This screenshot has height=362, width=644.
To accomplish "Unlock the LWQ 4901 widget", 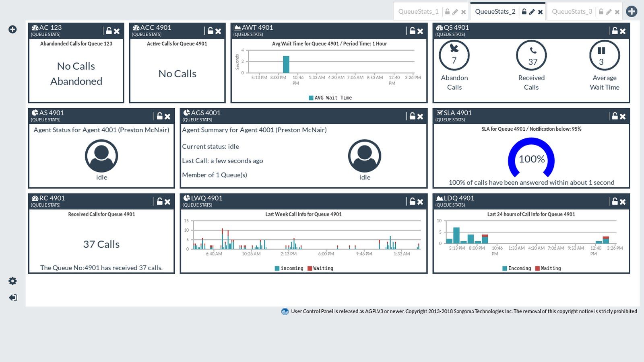I will click(412, 201).
